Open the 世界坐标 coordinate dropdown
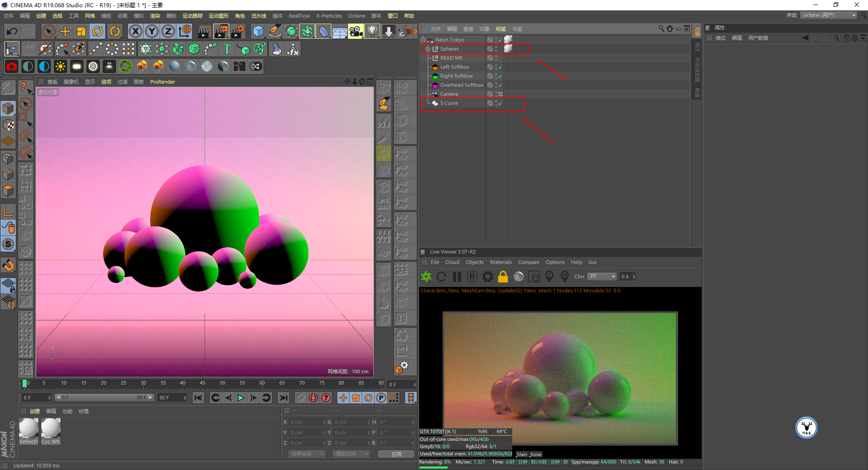This screenshot has width=868, height=470. point(307,454)
